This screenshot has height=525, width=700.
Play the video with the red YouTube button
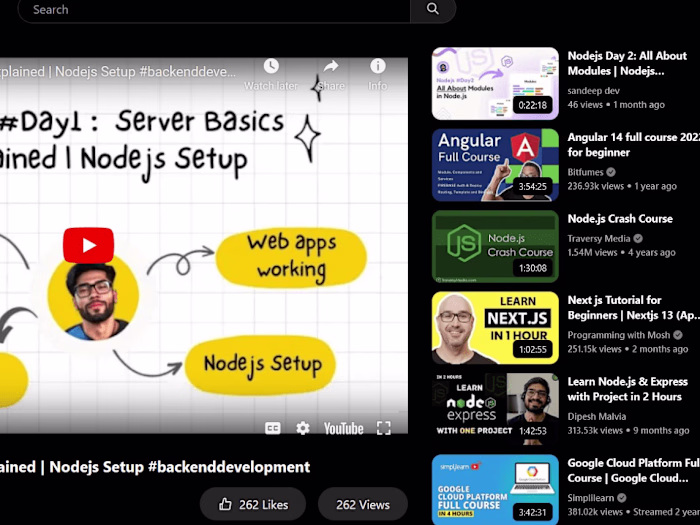pyautogui.click(x=88, y=245)
